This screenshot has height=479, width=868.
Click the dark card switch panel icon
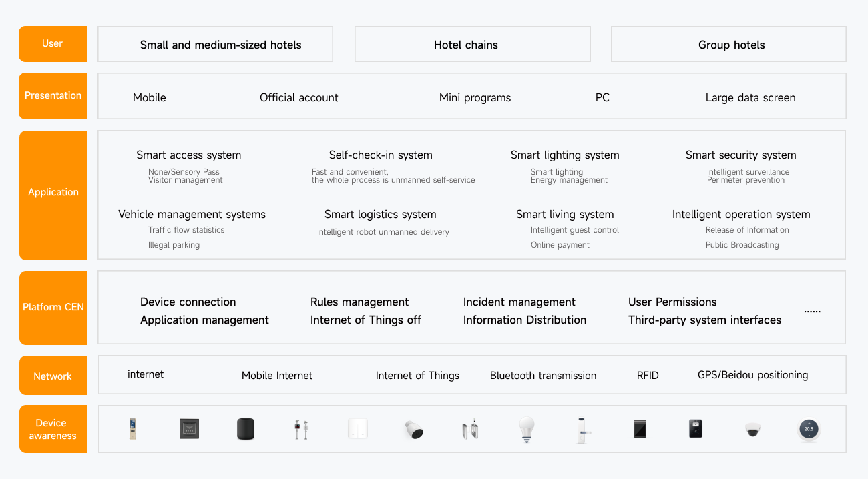[x=189, y=428]
